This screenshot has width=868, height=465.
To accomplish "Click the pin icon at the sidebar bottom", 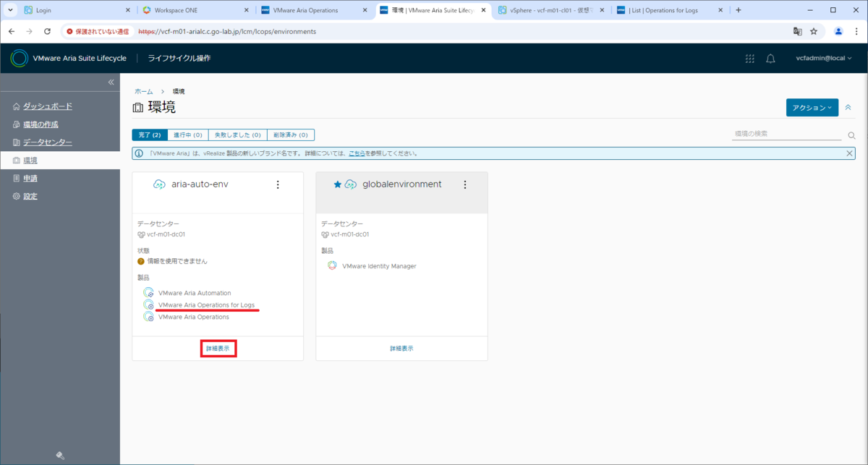I will 60,456.
